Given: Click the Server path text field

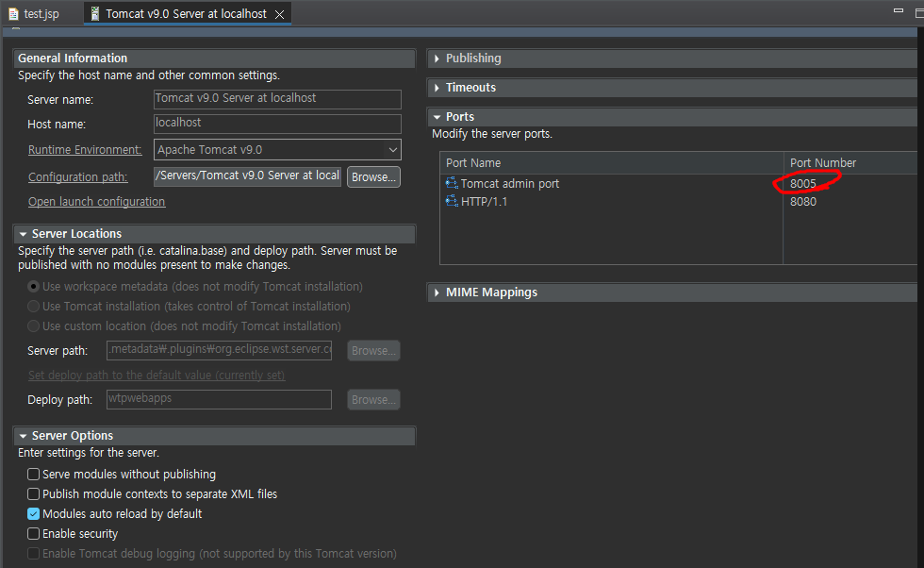Looking at the screenshot, I should (219, 350).
